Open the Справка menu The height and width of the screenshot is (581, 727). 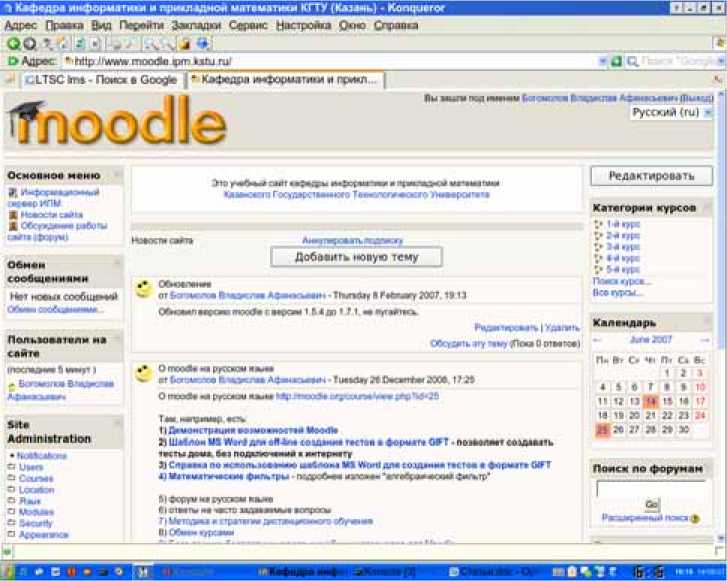(x=396, y=25)
